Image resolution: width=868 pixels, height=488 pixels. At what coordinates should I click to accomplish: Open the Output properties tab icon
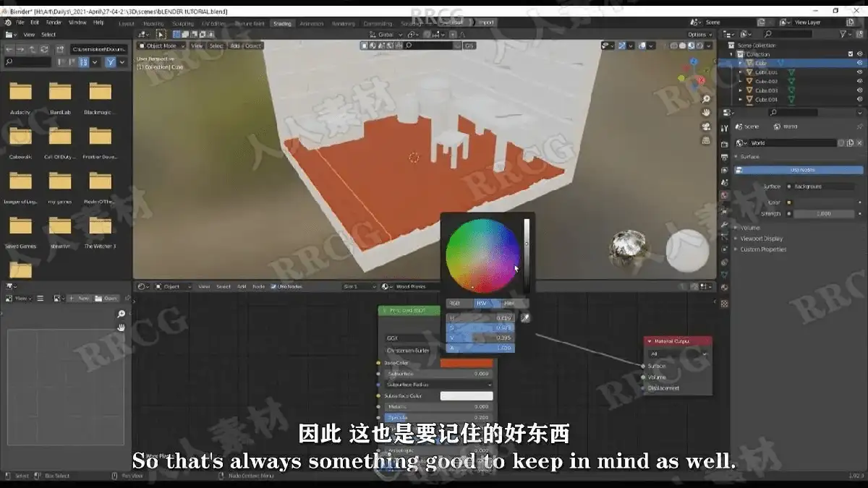point(724,156)
